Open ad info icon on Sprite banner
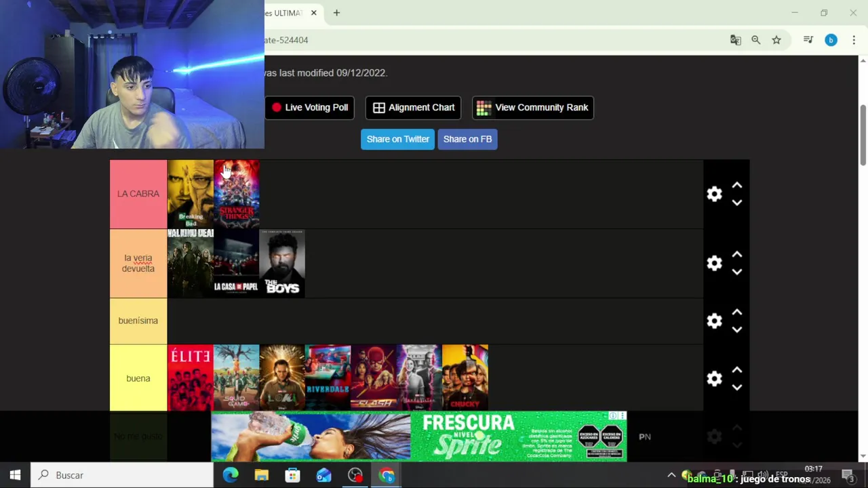Viewport: 868px width, 488px height. (613, 415)
